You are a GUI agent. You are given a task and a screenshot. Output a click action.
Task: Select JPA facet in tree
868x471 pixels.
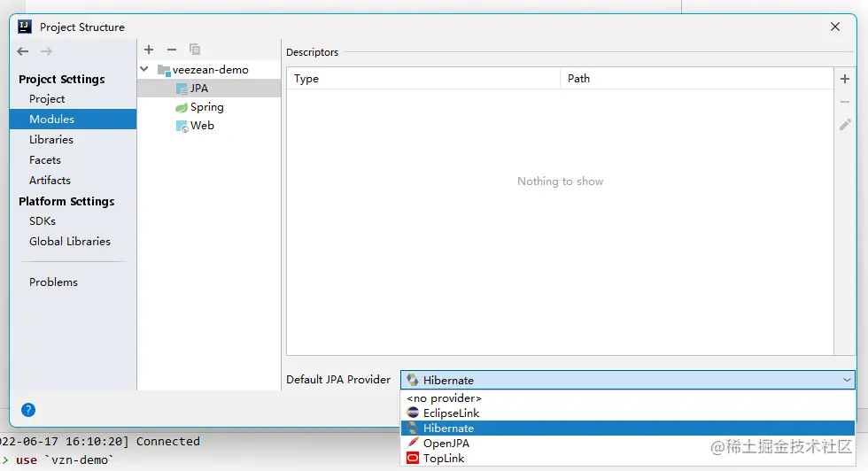click(209, 89)
